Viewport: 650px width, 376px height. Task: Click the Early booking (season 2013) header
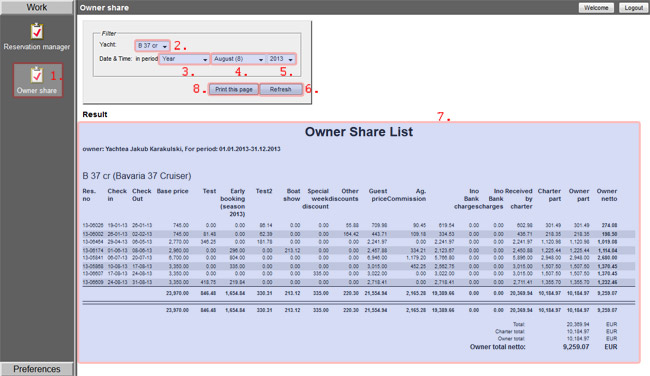tap(233, 203)
